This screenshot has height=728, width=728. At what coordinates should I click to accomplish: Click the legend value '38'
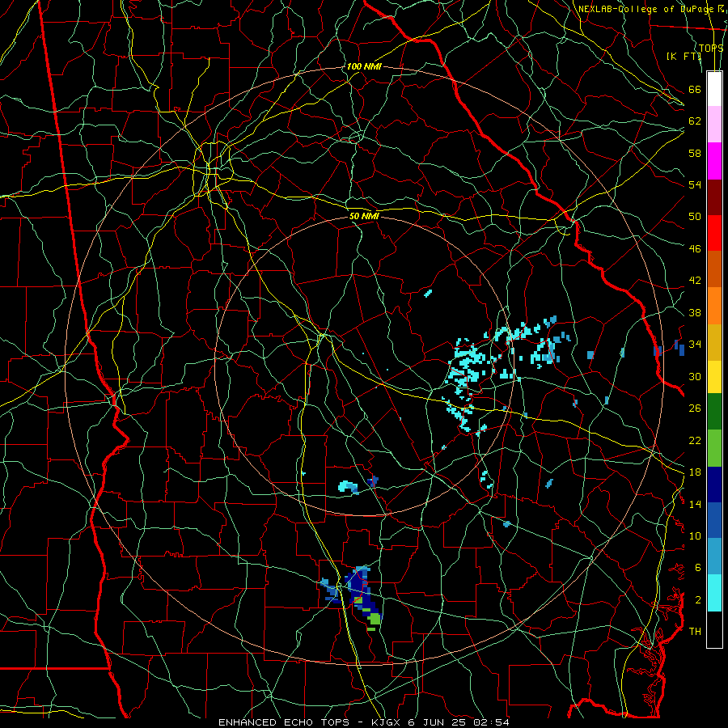tap(695, 312)
